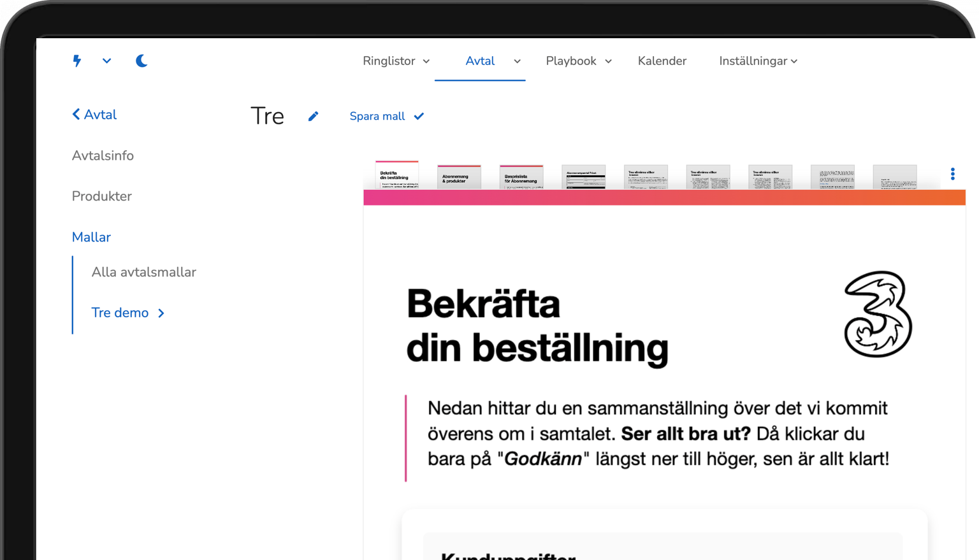Image resolution: width=979 pixels, height=560 pixels.
Task: Open the Inställningar dropdown
Action: (x=758, y=61)
